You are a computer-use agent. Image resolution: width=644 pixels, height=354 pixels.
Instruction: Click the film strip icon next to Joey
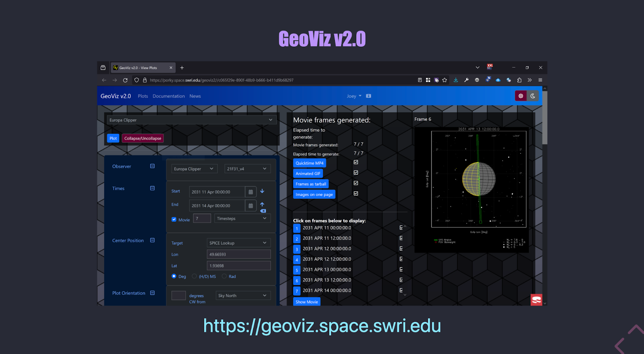click(x=368, y=96)
